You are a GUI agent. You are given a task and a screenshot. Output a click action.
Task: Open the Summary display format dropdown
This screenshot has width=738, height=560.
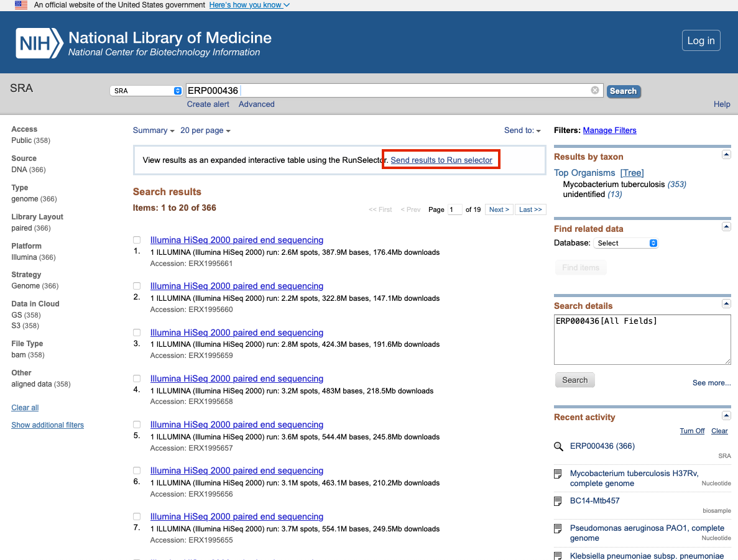(x=154, y=131)
